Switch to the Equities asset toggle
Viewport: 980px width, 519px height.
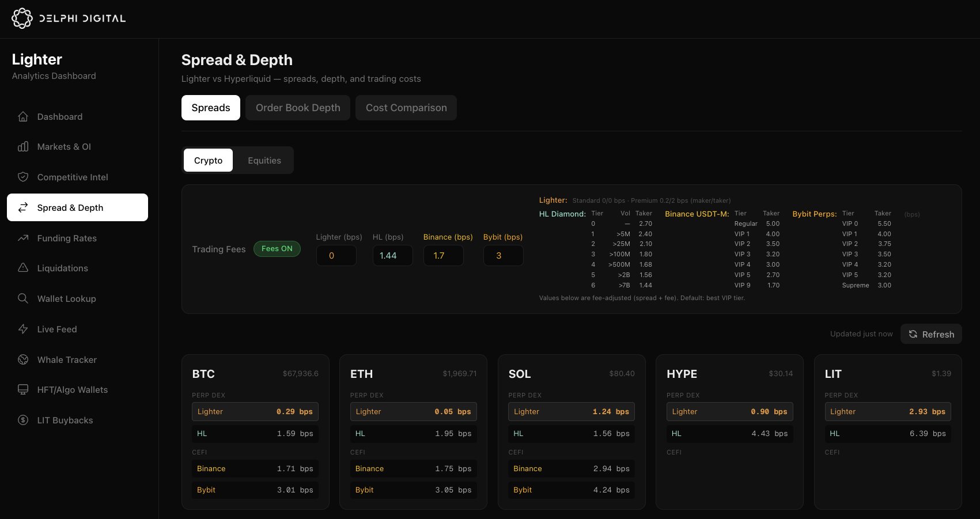pos(264,161)
